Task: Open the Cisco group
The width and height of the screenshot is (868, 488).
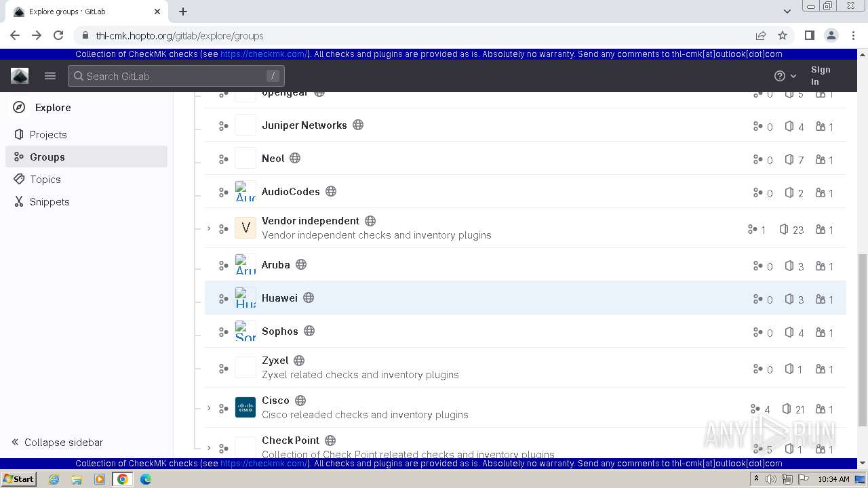Action: (x=275, y=400)
